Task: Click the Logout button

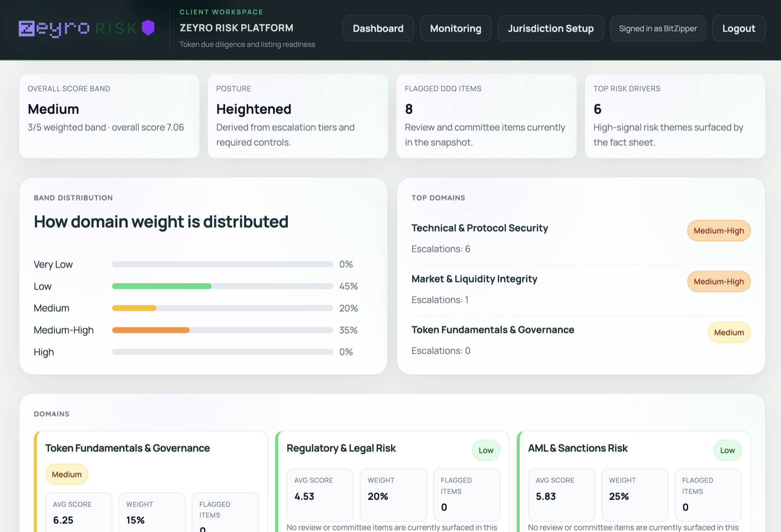Action: tap(738, 28)
